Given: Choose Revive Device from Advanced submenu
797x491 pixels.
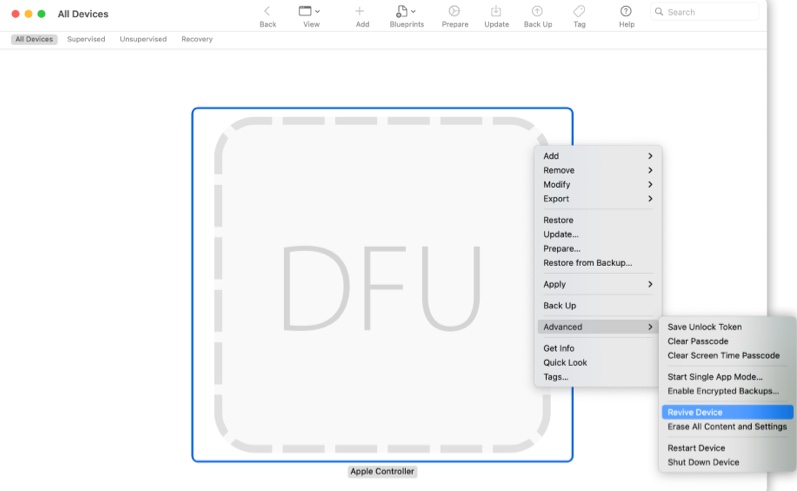Looking at the screenshot, I should (695, 412).
